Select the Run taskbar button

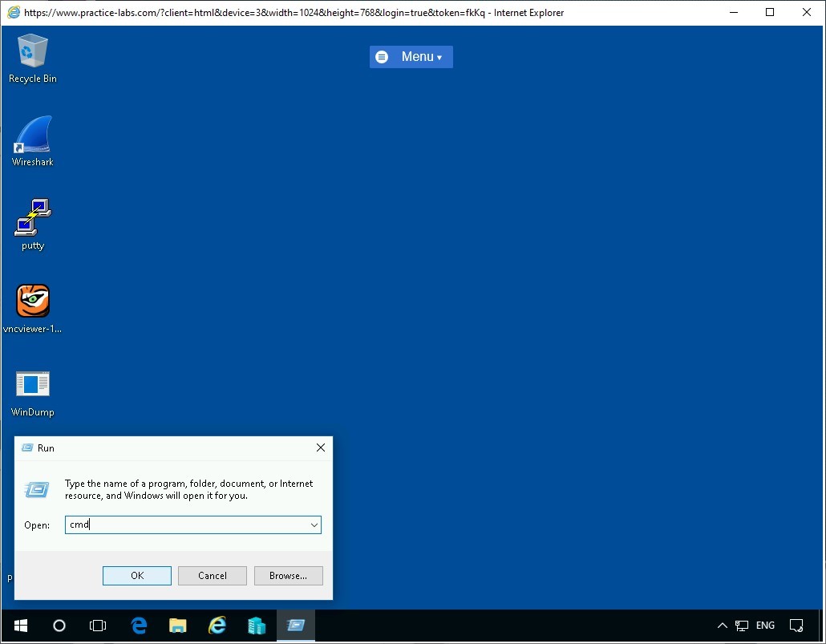(x=296, y=626)
